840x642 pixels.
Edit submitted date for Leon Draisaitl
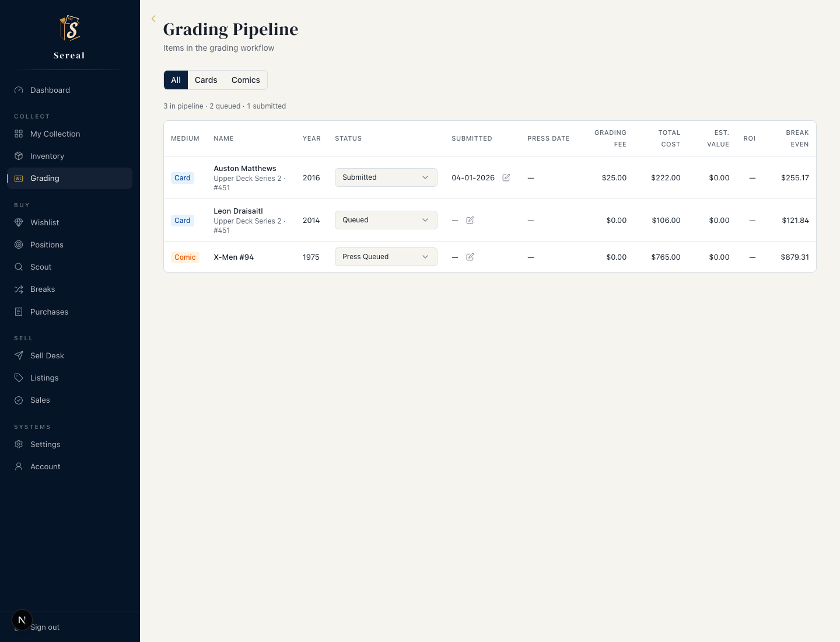tap(470, 220)
